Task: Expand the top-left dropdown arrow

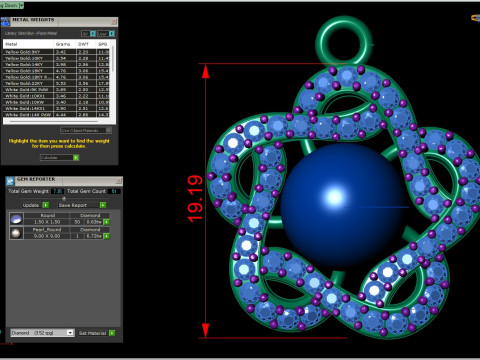Action: (x=21, y=5)
